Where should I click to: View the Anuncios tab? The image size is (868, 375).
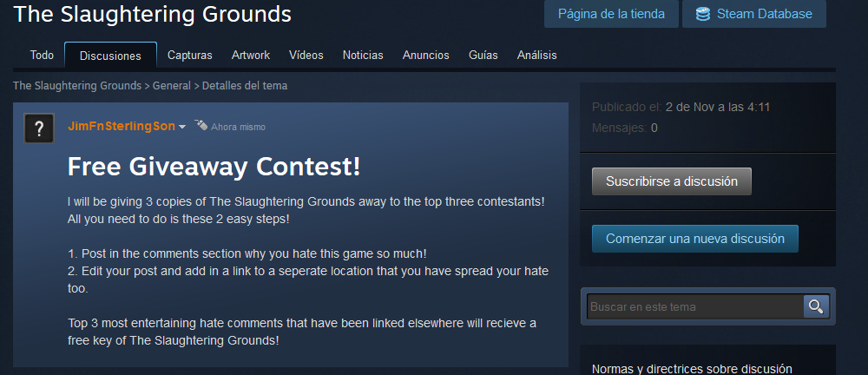click(x=425, y=55)
